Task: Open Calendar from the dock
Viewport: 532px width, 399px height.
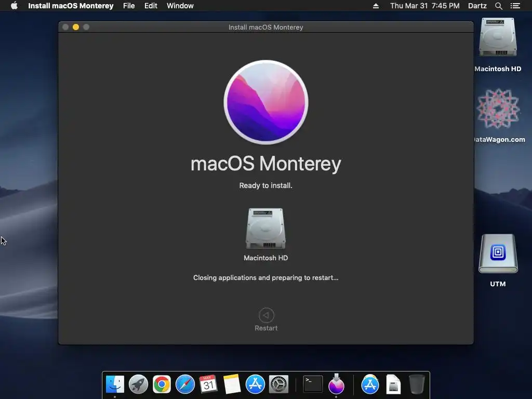Action: [x=208, y=384]
